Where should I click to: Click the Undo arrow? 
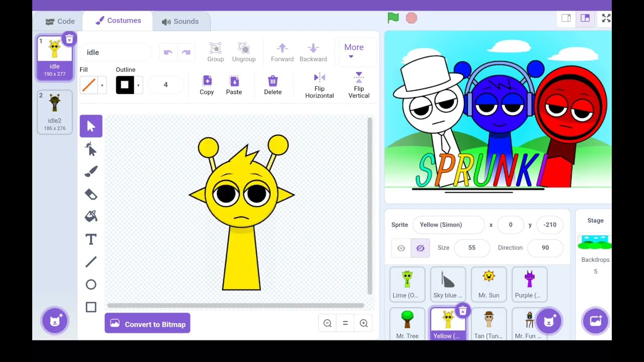[x=168, y=52]
